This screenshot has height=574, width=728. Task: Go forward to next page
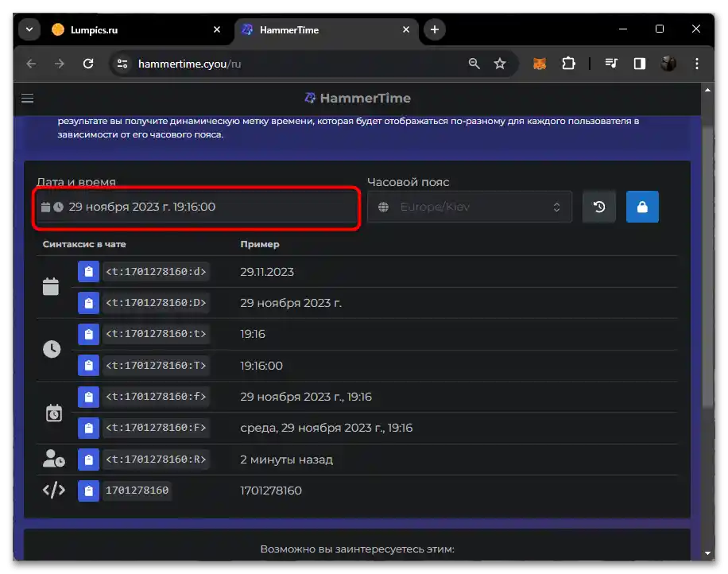(x=60, y=64)
